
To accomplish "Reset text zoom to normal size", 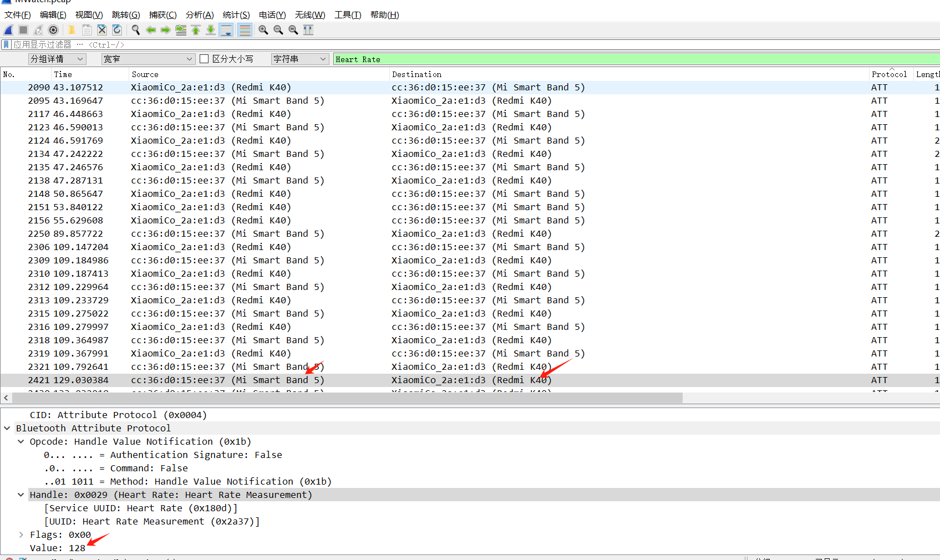I will [293, 30].
